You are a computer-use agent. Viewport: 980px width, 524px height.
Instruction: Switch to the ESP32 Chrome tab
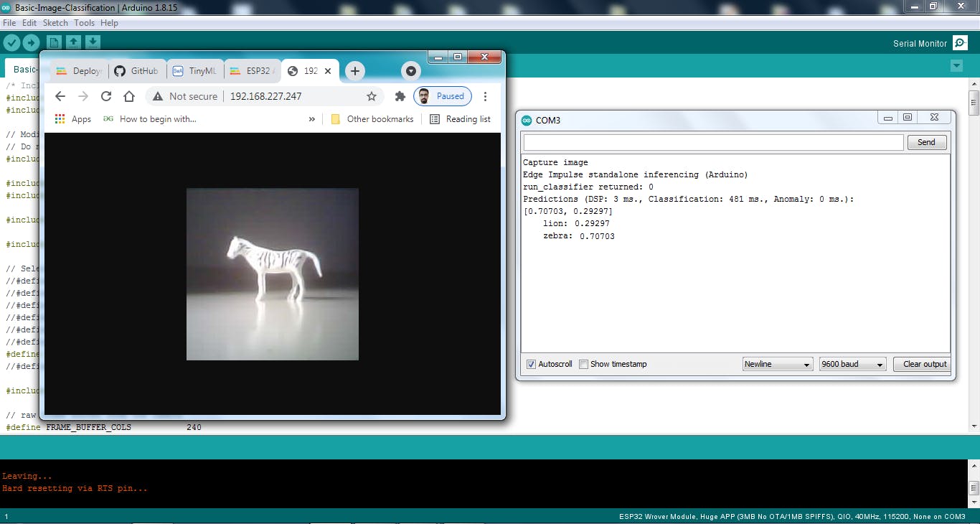[x=252, y=71]
